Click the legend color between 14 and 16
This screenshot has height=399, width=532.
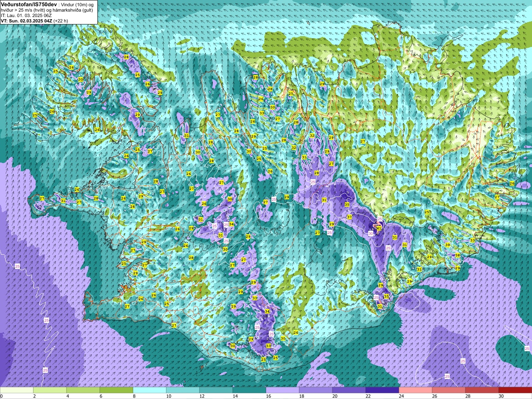pos(249,390)
